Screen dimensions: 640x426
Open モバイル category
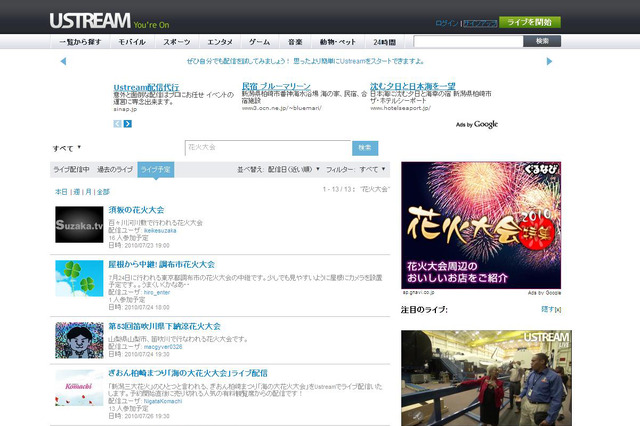coord(132,42)
